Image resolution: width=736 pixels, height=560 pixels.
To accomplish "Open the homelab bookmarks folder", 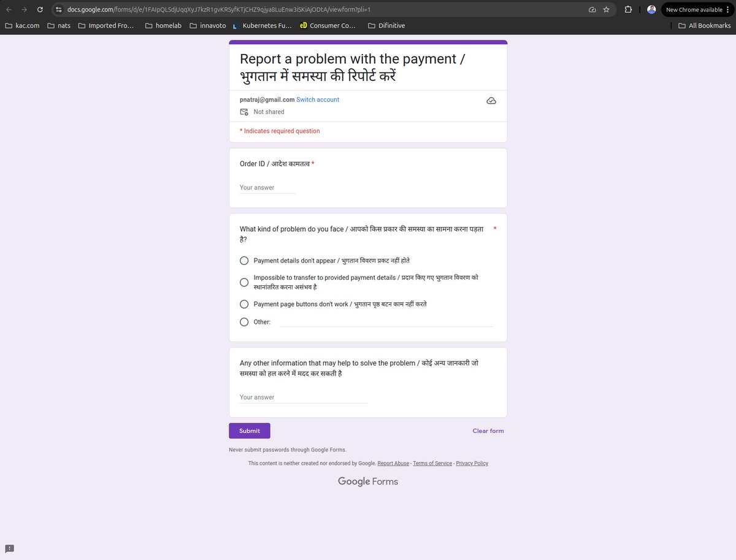I will pyautogui.click(x=164, y=26).
